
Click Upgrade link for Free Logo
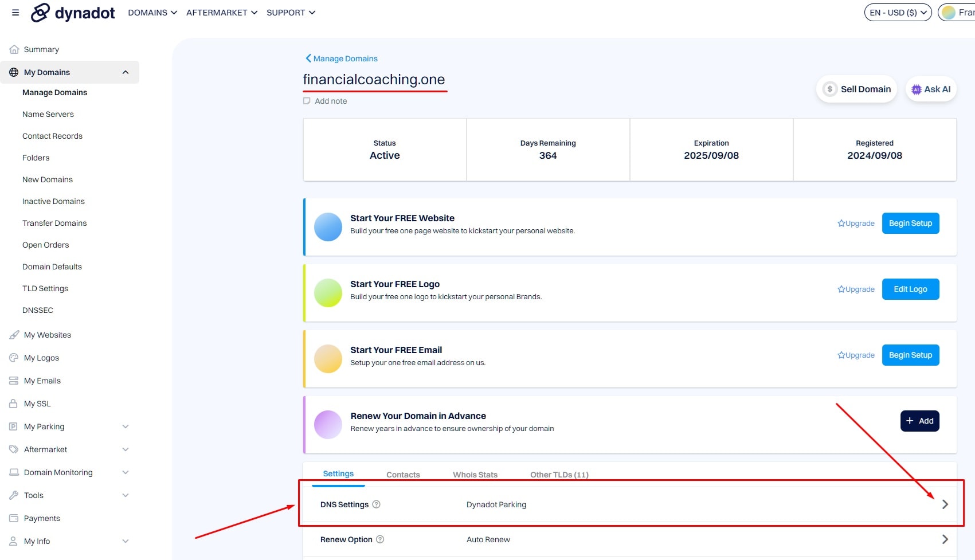[856, 289]
